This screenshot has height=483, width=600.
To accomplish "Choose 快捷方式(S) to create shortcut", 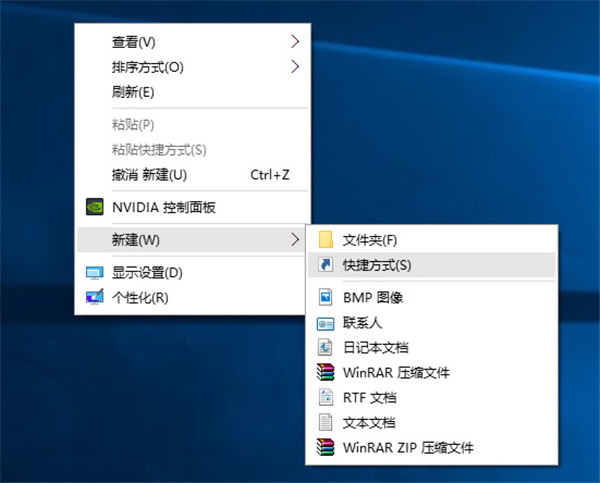I will point(432,265).
